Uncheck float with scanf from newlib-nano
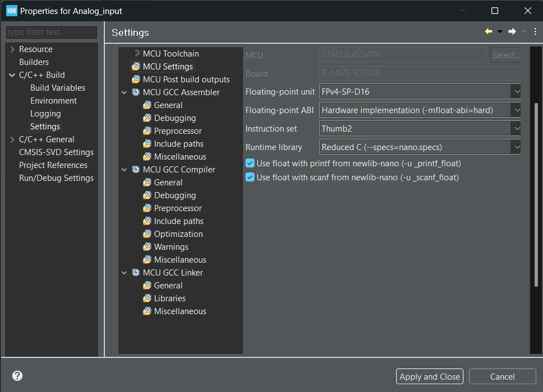 250,178
